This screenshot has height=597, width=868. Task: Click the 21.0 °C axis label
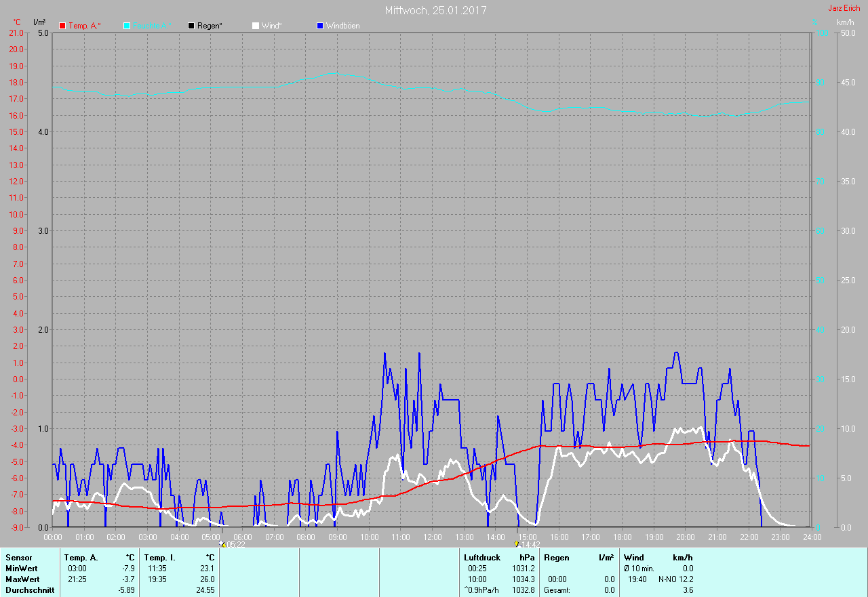pyautogui.click(x=16, y=33)
